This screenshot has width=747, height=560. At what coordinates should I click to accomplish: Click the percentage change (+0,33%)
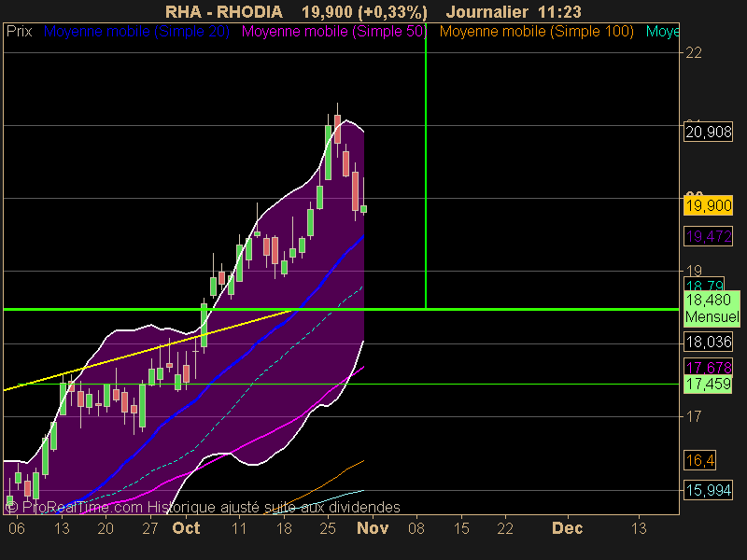coord(393,11)
